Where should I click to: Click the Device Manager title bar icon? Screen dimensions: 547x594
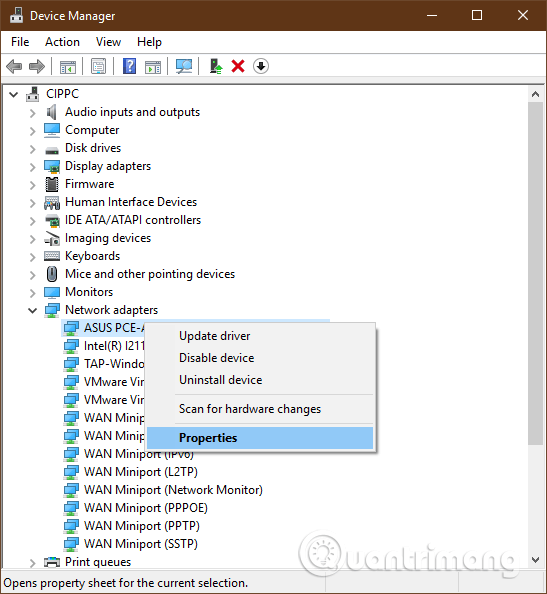[16, 15]
